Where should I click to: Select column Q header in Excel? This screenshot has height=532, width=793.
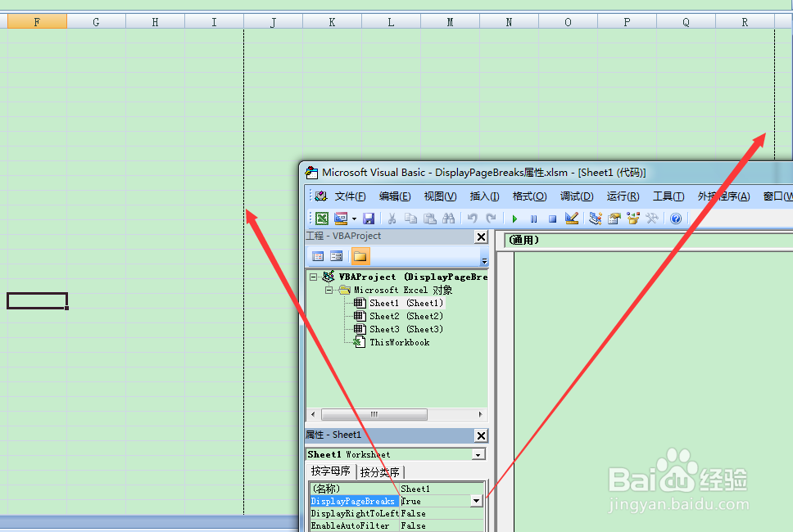(686, 21)
